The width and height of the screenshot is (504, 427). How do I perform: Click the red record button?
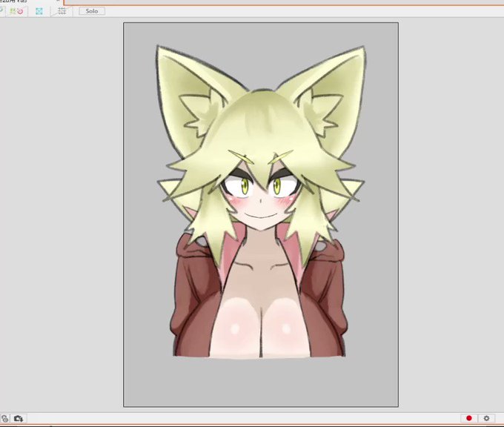point(469,418)
